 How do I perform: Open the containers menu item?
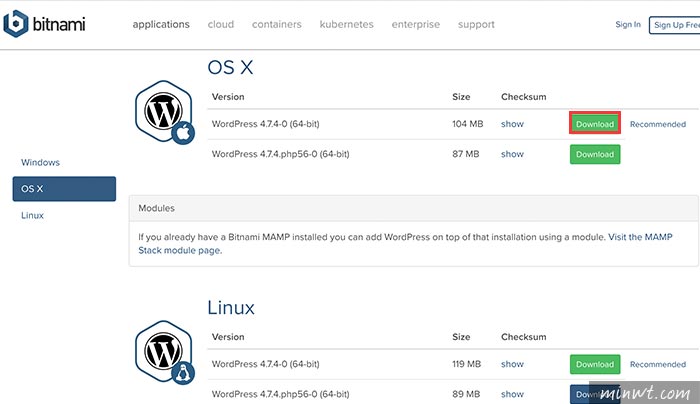point(277,25)
